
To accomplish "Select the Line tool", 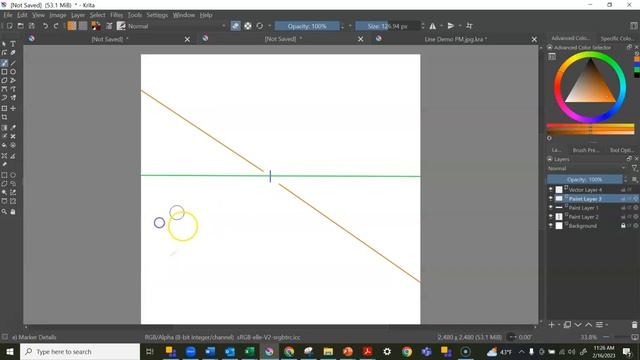I will pos(13,63).
